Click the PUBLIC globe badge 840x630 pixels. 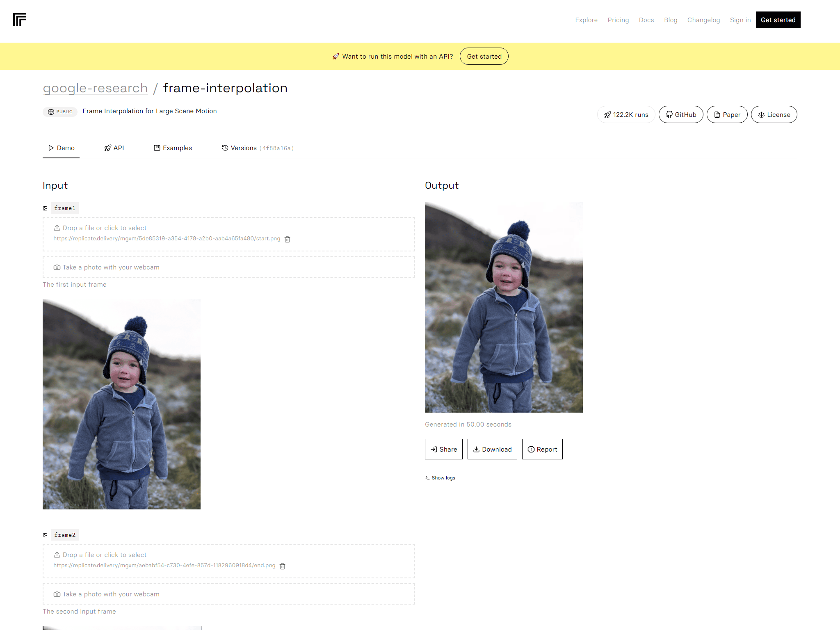tap(60, 112)
